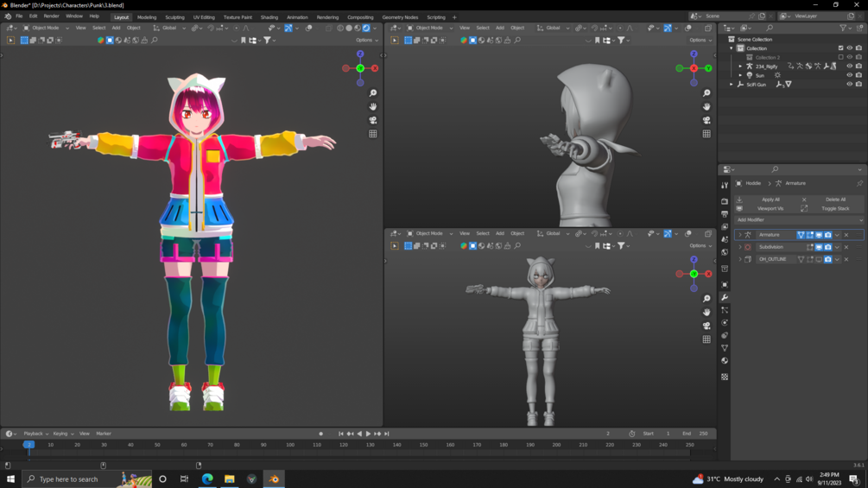Toggle camera view in the left viewport
Screen dimensions: 868x488
(x=373, y=120)
